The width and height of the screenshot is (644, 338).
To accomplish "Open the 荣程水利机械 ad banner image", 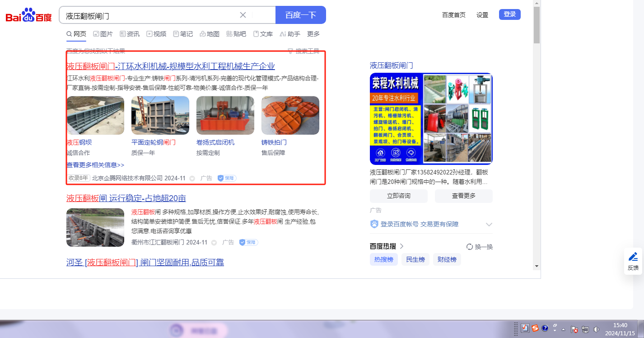I will (x=431, y=119).
